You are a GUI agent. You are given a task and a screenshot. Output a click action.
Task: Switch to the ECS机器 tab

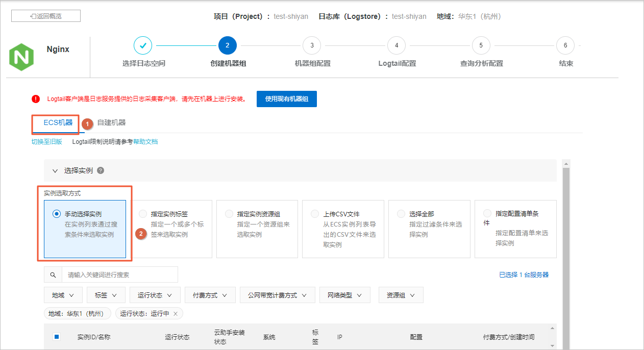pos(58,123)
